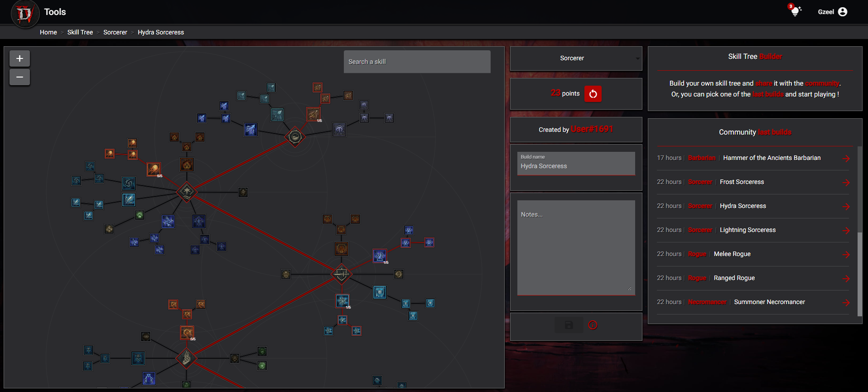This screenshot has height=392, width=868.
Task: Open the User#1691 creator link
Action: pyautogui.click(x=592, y=129)
